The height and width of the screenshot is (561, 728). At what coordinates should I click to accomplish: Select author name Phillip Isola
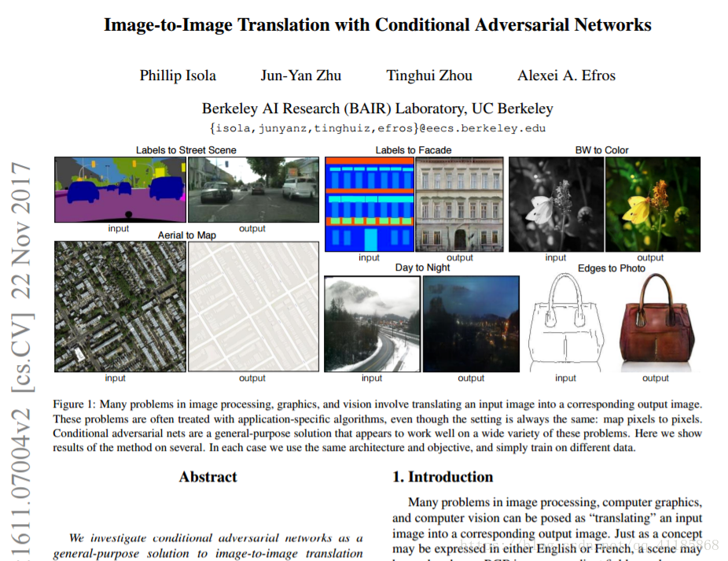tap(178, 76)
